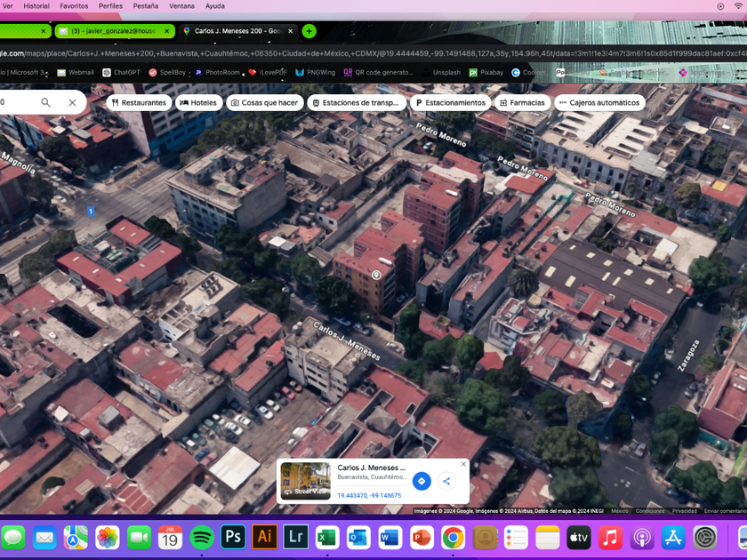Filter map by Restaurantes

click(x=138, y=102)
